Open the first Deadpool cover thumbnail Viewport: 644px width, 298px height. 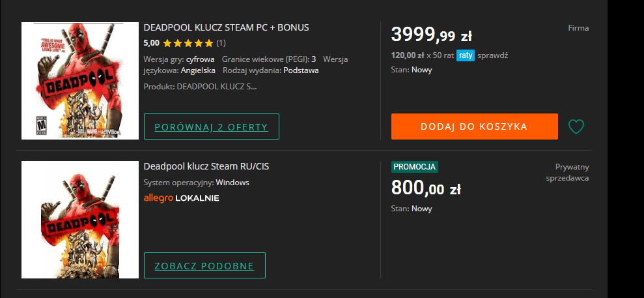click(x=80, y=81)
